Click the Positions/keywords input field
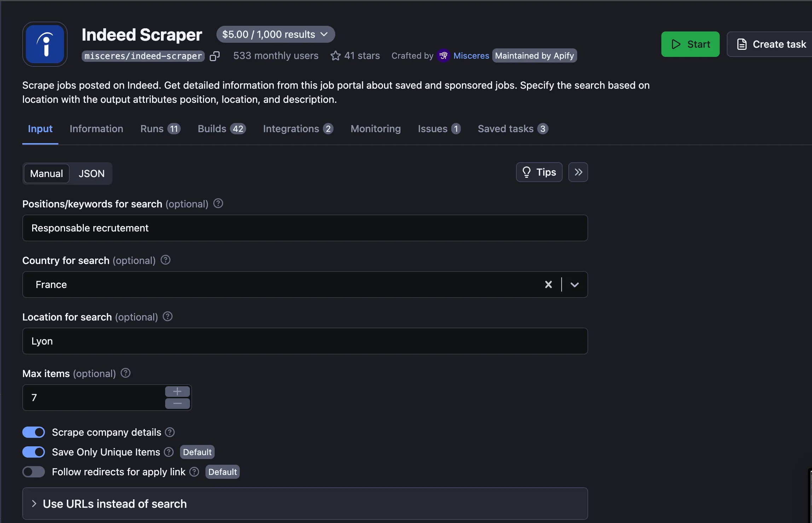The height and width of the screenshot is (523, 812). [x=305, y=228]
